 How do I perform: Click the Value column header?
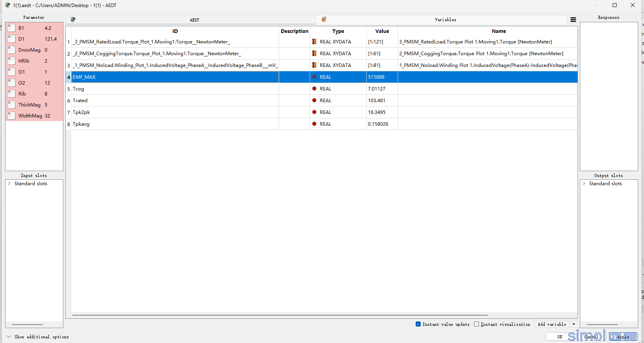click(382, 31)
